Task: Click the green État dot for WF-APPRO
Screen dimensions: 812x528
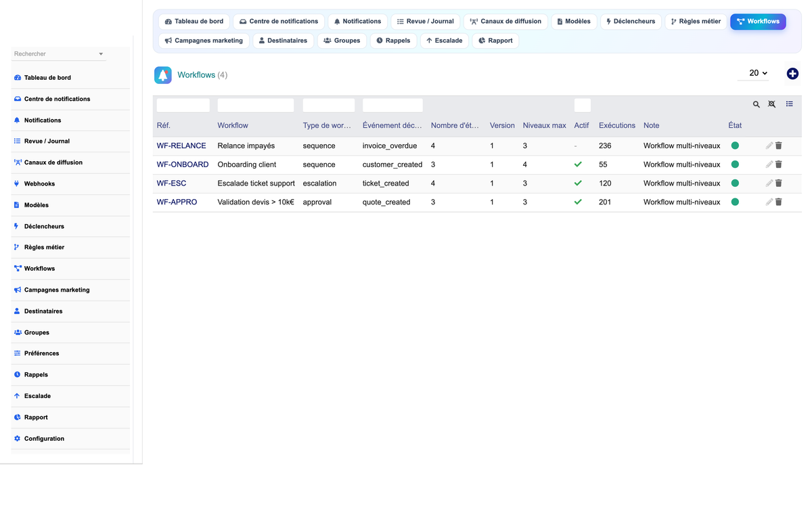Action: pos(735,202)
